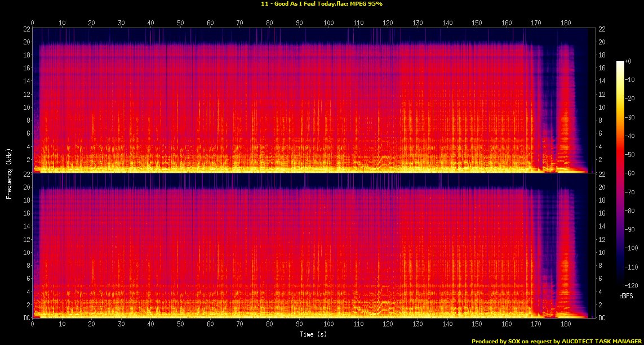Viewport: 644px width, 345px height.
Task: Click the -120 label on the color scale
Action: click(633, 286)
